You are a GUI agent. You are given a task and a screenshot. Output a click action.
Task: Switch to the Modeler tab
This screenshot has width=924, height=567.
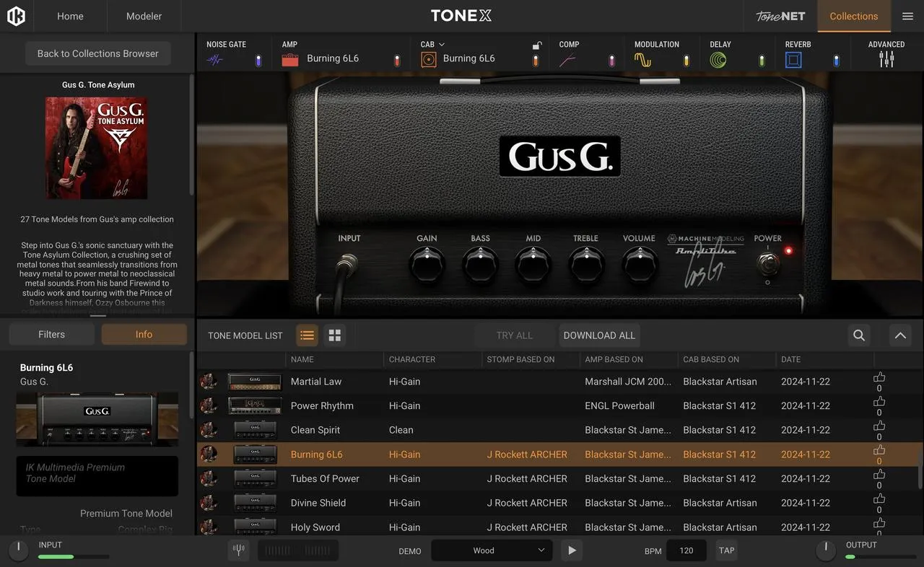coord(144,16)
